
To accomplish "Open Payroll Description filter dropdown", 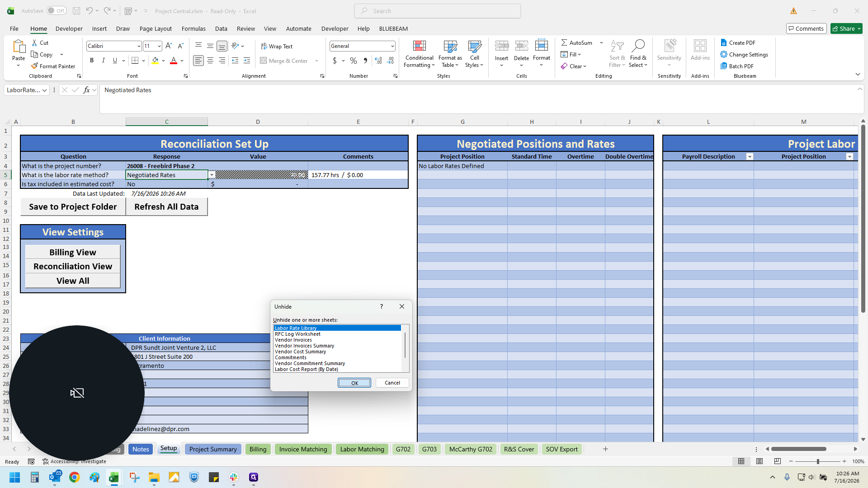I will click(x=750, y=157).
